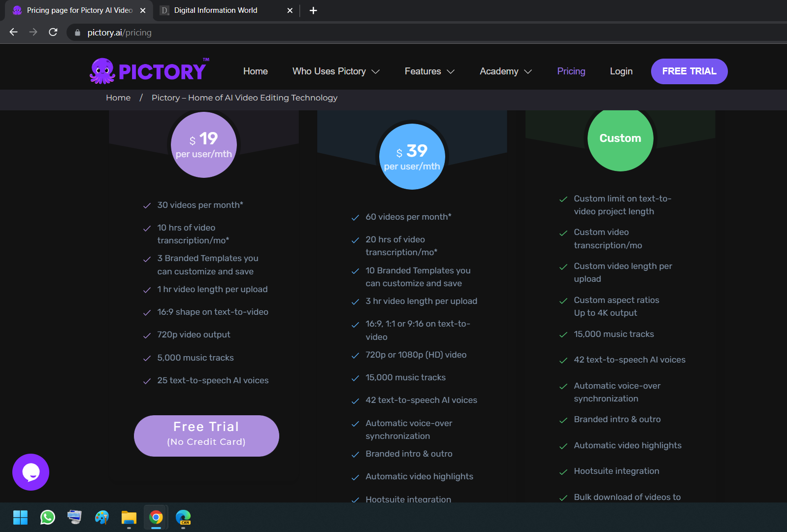Open the chat support bubble
This screenshot has height=532, width=787.
coord(31,472)
